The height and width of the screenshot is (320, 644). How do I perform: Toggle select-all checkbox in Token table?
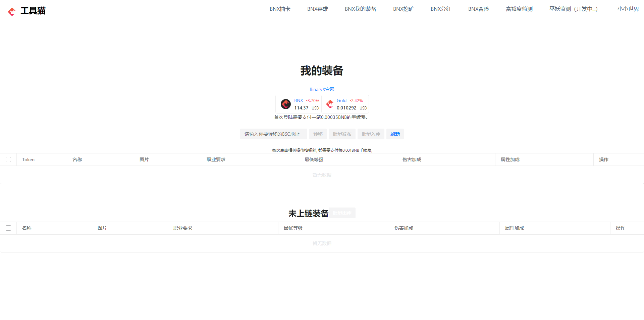tap(8, 159)
